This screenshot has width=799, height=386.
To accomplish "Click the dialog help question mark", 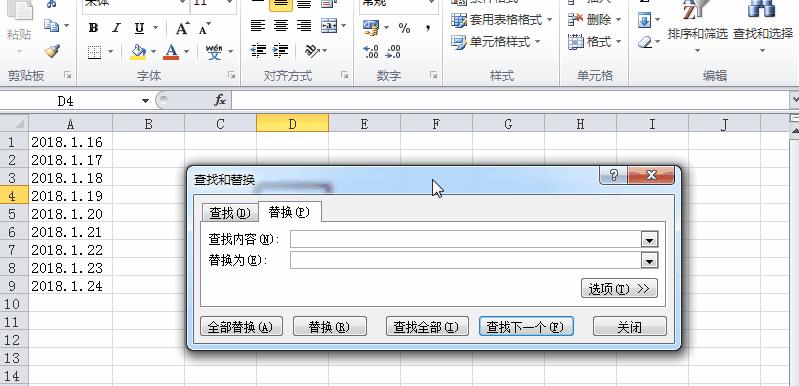I will (614, 176).
